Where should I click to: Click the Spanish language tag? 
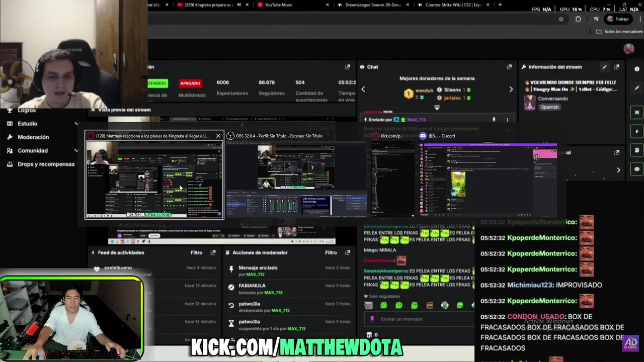549,107
